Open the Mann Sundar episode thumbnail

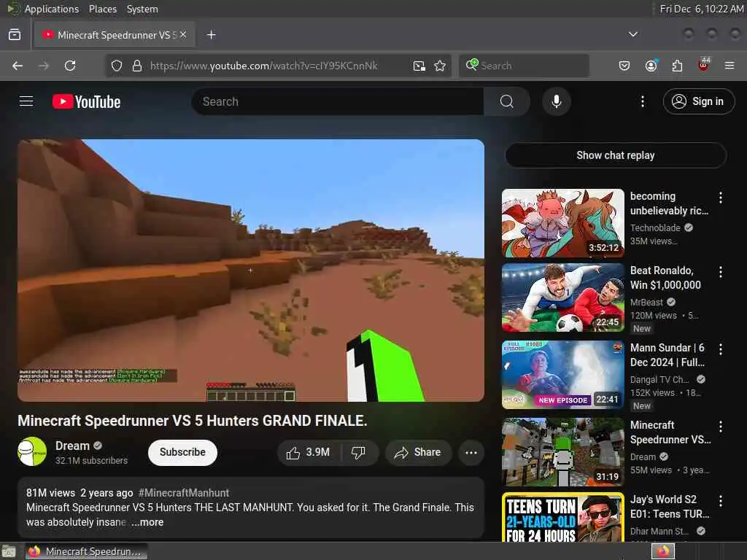pyautogui.click(x=562, y=375)
